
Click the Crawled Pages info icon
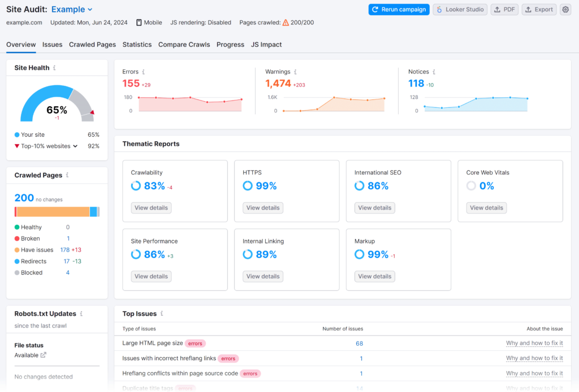67,175
